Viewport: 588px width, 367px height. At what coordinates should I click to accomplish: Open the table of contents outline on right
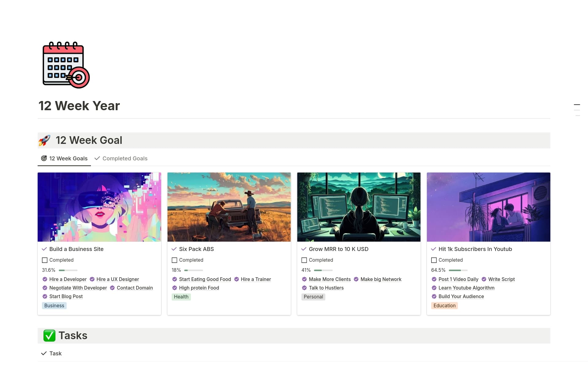[x=577, y=110]
